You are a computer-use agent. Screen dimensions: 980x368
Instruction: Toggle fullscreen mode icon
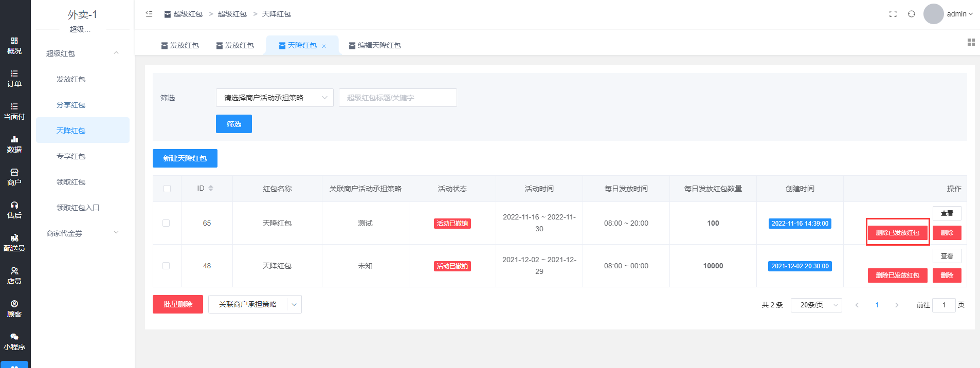[x=893, y=14]
